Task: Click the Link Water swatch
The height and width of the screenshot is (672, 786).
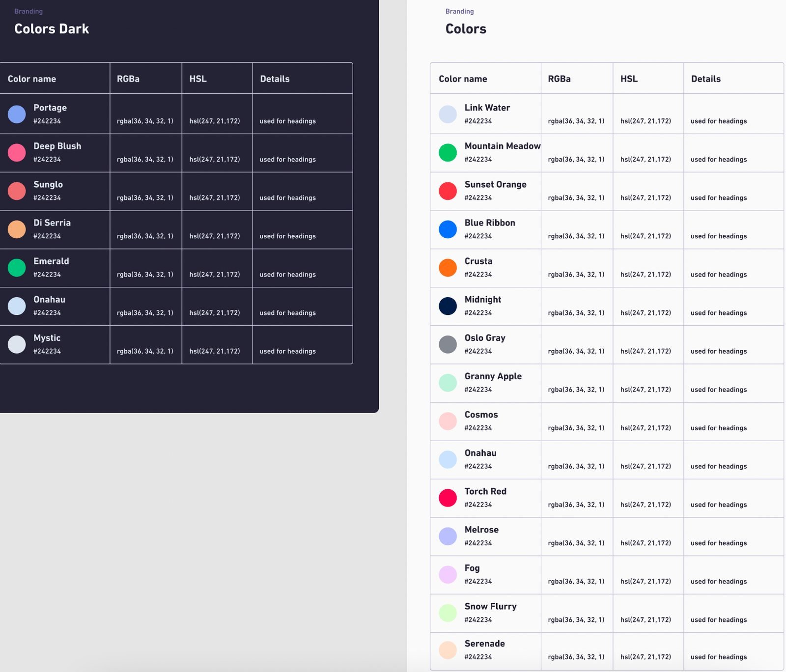Action: (x=448, y=114)
